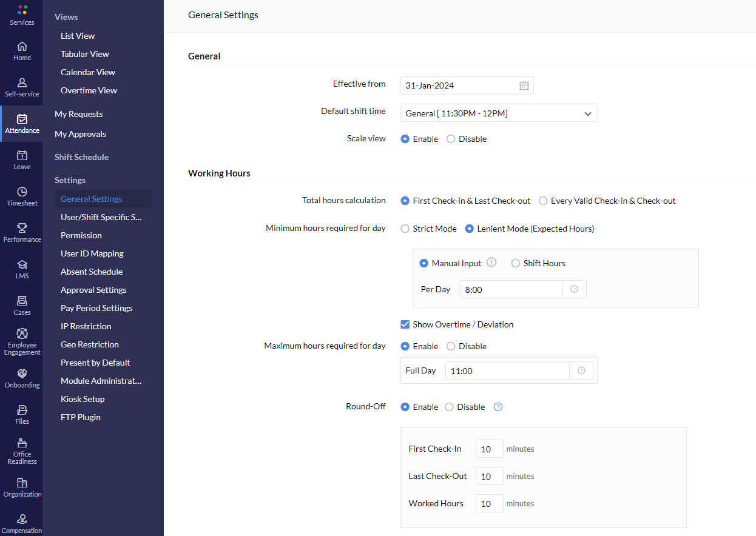Open the Full Day time picker

581,370
